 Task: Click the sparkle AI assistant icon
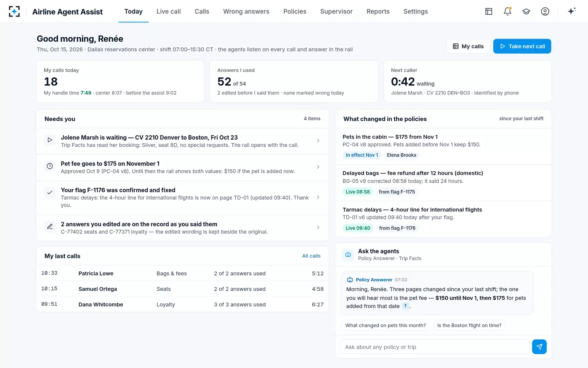pyautogui.click(x=572, y=11)
